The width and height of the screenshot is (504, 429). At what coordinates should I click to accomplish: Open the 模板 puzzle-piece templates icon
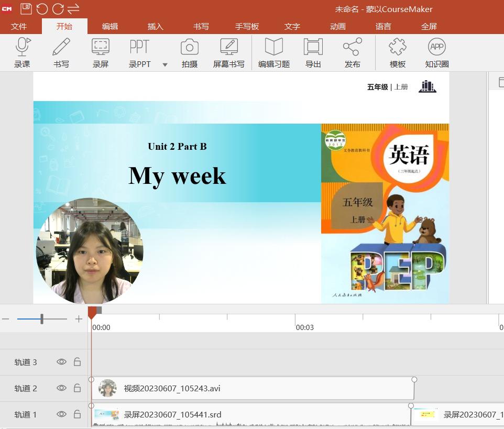click(x=398, y=48)
